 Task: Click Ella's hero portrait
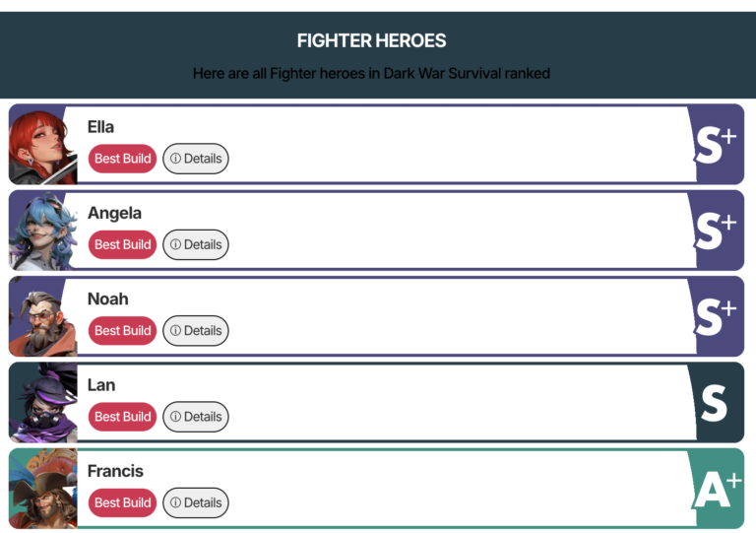coord(42,145)
